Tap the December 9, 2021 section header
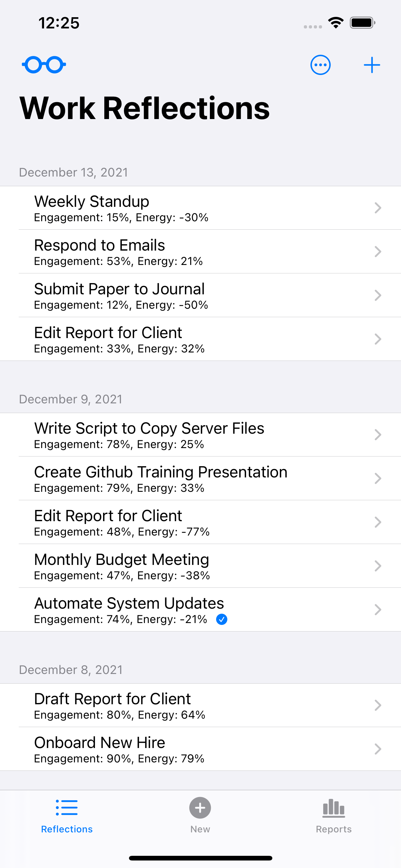Screen dimensions: 401x868 71,399
